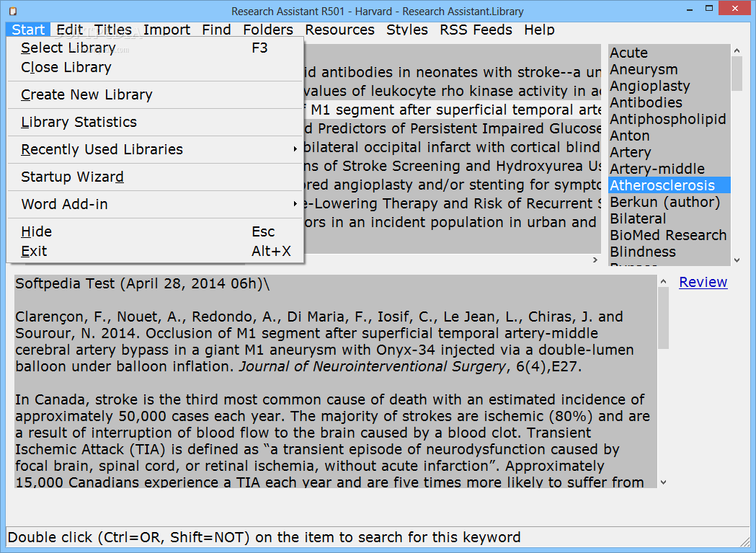Select keyword Acute in list
The height and width of the screenshot is (553, 756).
pos(670,53)
